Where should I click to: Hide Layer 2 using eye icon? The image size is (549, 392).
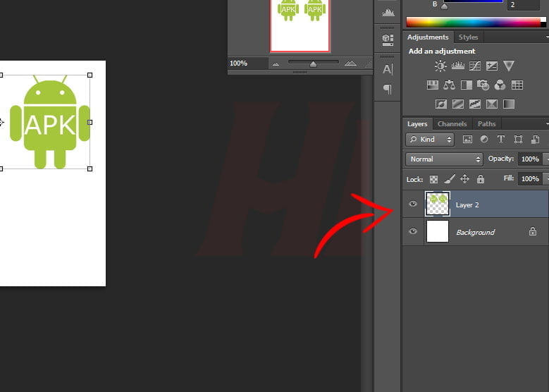click(x=413, y=204)
